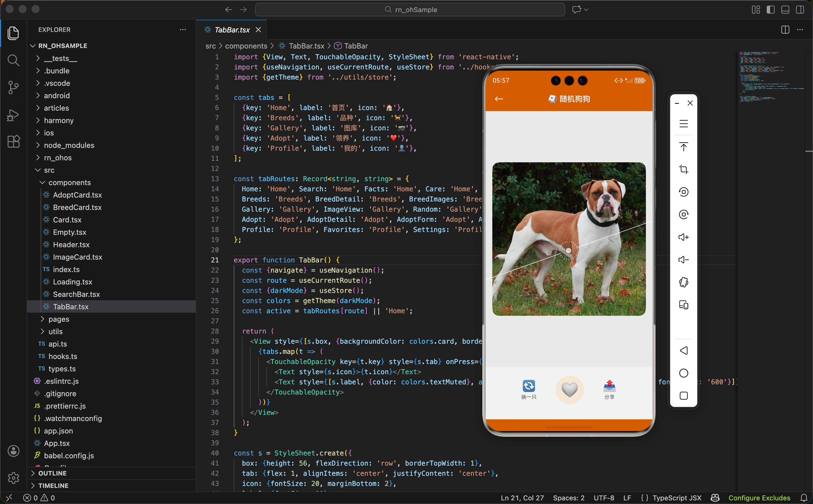This screenshot has width=813, height=504.
Task: Collapse the RN_OHSAMPLE root folder
Action: click(112, 46)
